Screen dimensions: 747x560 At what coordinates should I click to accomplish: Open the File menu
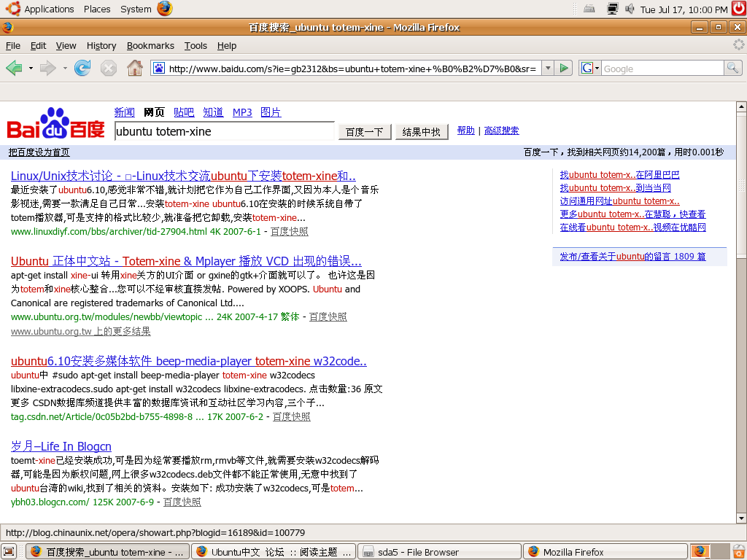[13, 46]
